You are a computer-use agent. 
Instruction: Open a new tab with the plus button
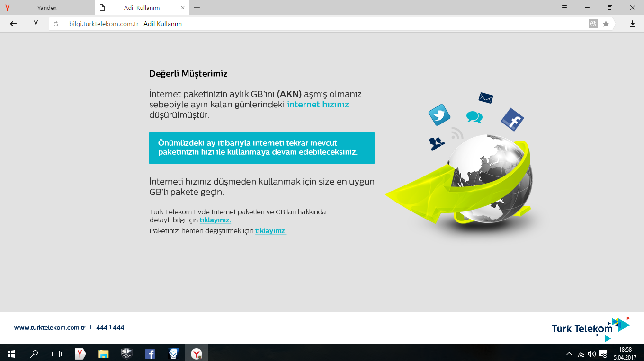[x=197, y=8]
